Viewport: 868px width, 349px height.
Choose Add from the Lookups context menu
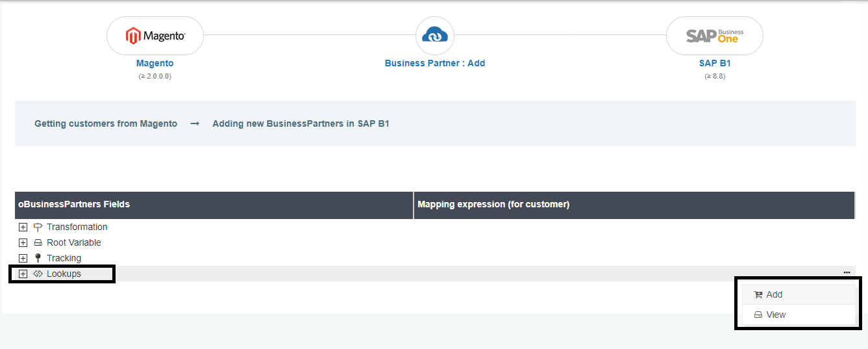774,294
